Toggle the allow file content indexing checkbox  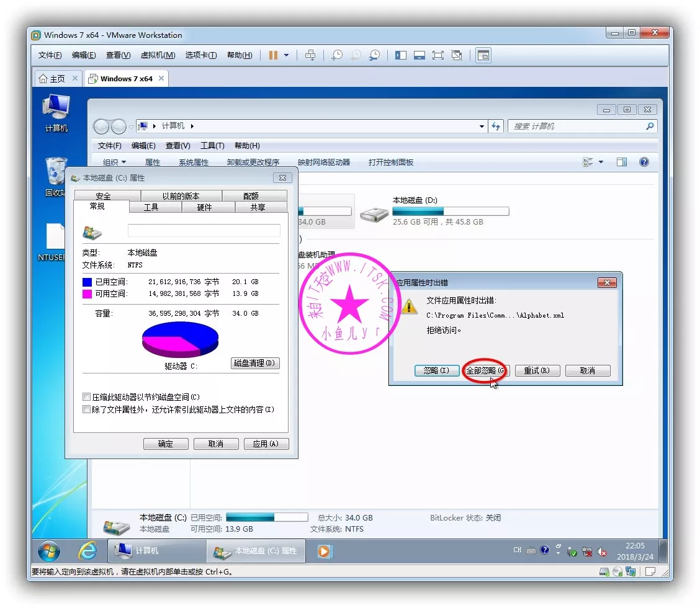click(x=87, y=409)
